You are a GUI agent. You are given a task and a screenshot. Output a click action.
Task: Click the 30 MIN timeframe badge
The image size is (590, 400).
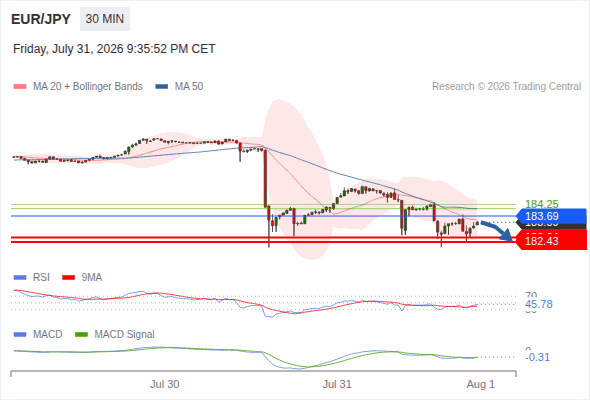coord(105,19)
